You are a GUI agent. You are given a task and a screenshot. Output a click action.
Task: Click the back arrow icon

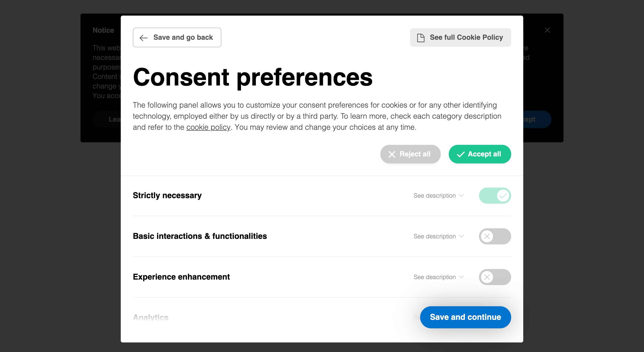click(144, 38)
